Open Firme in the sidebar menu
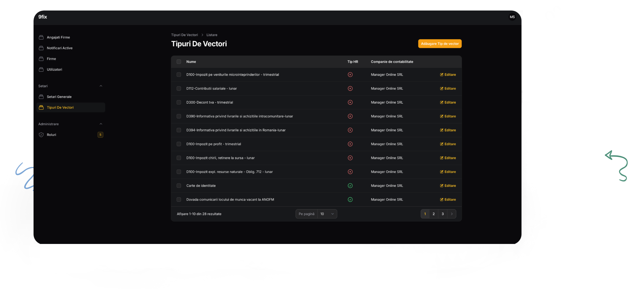 click(51, 59)
